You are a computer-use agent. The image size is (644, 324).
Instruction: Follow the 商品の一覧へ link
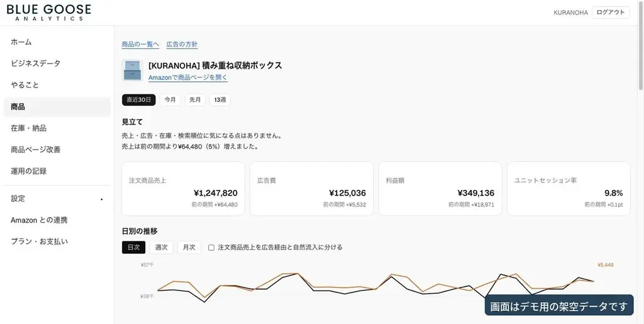coord(140,44)
